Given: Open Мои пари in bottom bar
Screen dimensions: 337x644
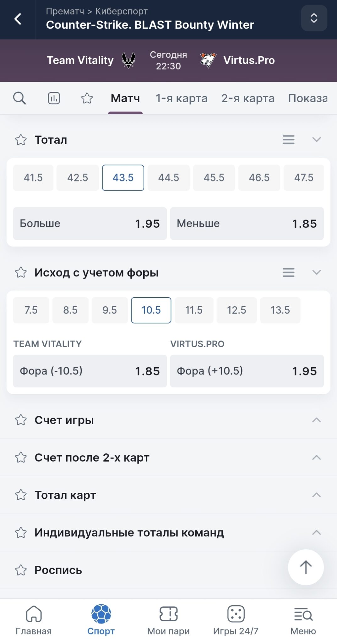Looking at the screenshot, I should [168, 619].
